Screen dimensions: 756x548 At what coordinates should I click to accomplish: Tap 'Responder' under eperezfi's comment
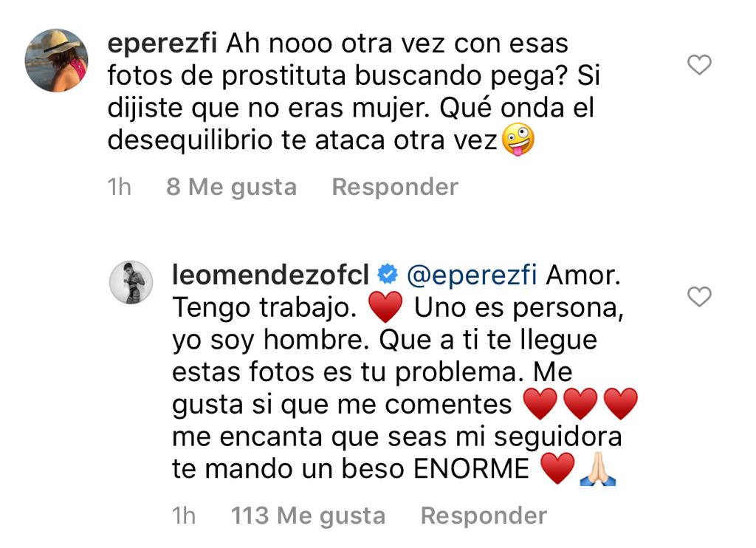(x=395, y=187)
